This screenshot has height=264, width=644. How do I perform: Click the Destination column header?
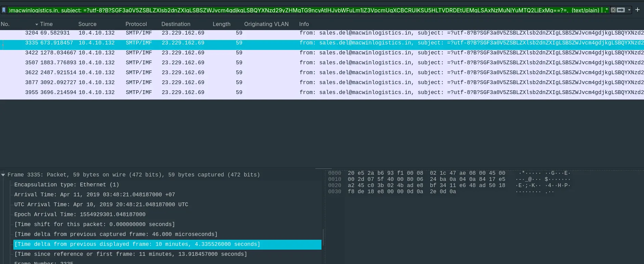[176, 24]
